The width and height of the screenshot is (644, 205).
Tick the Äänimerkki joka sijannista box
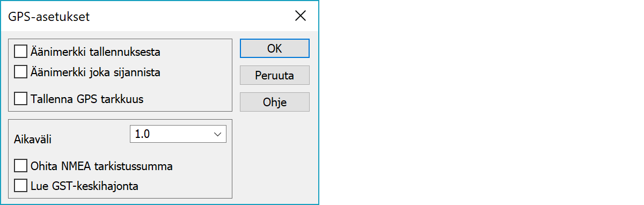(20, 71)
